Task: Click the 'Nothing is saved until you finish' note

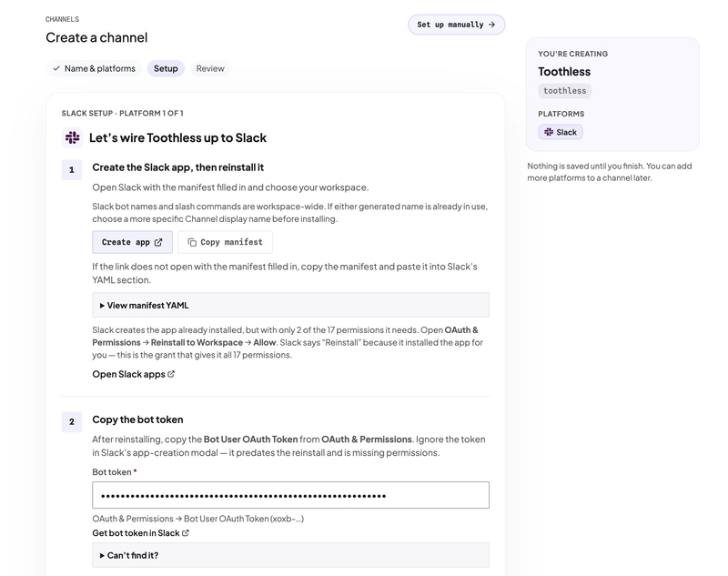Action: (609, 172)
